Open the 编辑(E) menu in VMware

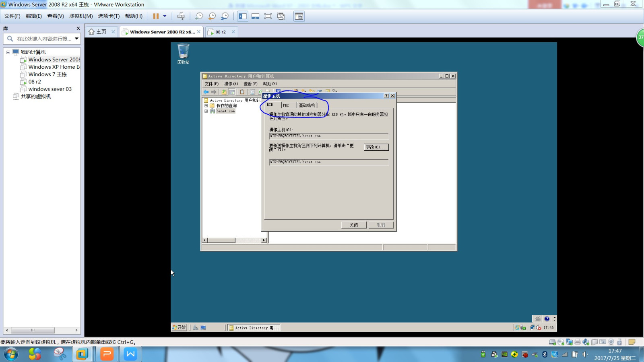(34, 16)
